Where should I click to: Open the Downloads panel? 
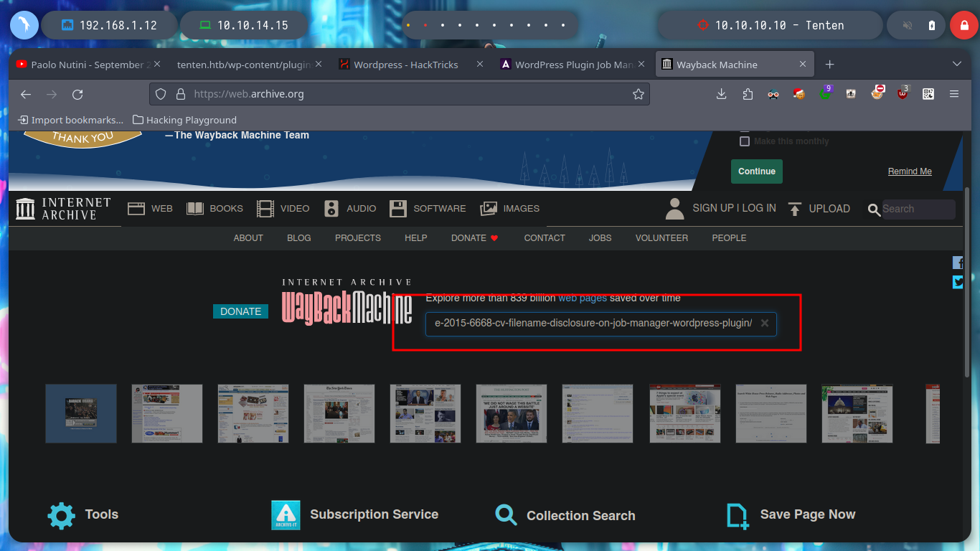coord(722,94)
